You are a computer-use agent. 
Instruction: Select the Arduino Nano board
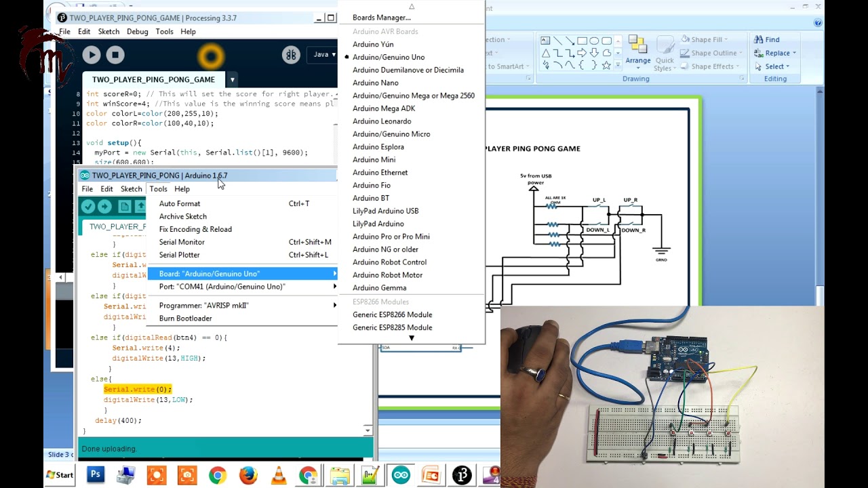(412, 83)
